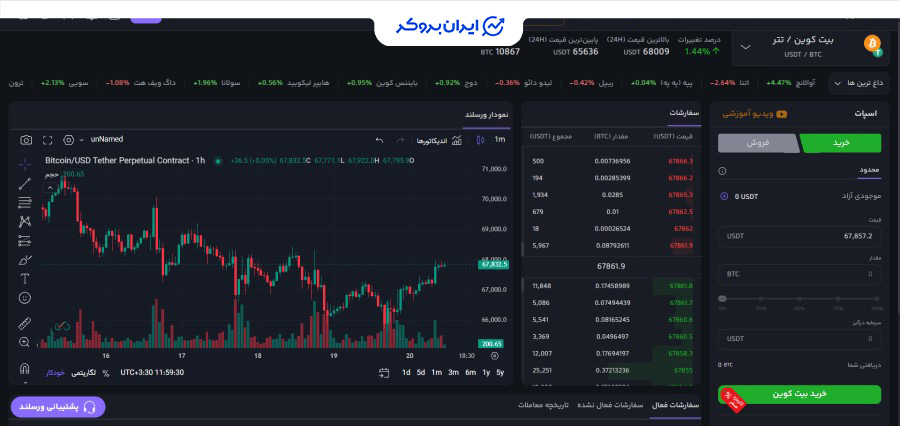900x426 pixels.
Task: Click the USDT invested capital input field
Action: pyautogui.click(x=799, y=339)
